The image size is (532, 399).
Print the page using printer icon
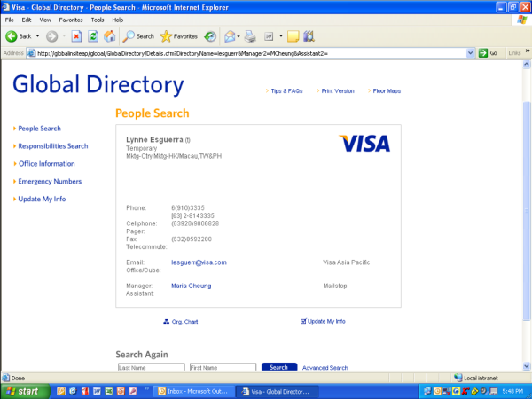pos(250,36)
